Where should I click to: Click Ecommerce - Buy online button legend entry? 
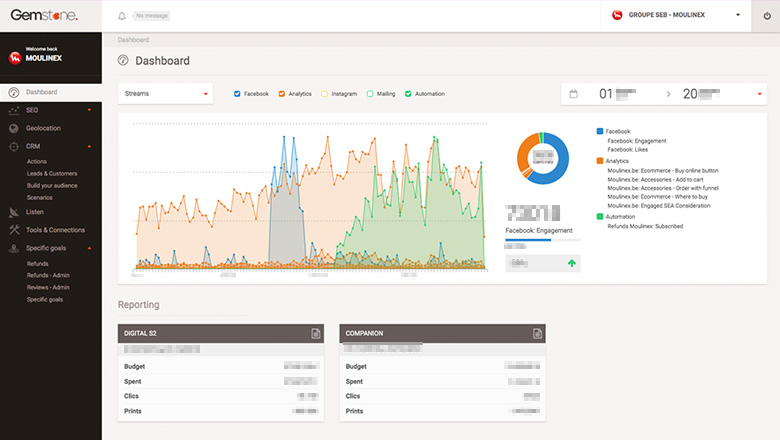tap(663, 171)
